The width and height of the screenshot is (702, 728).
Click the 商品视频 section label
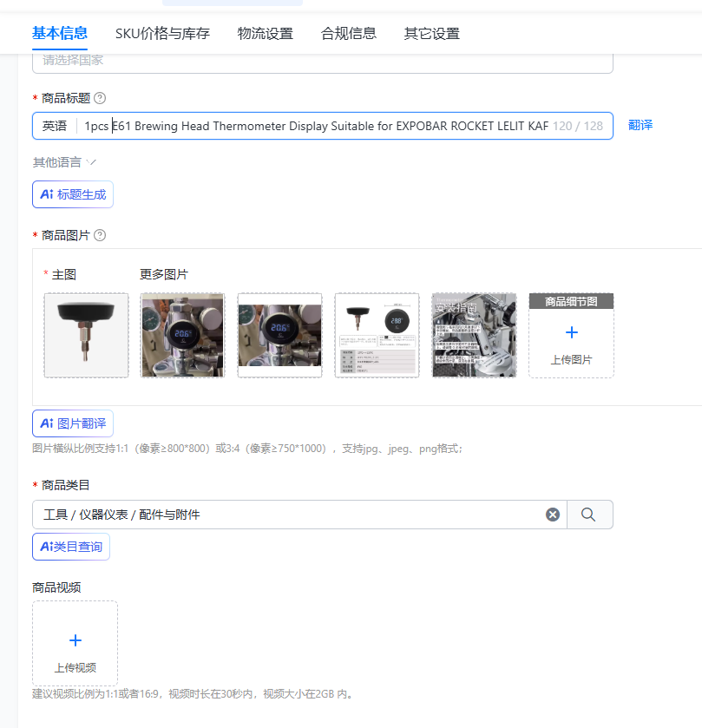tap(56, 587)
